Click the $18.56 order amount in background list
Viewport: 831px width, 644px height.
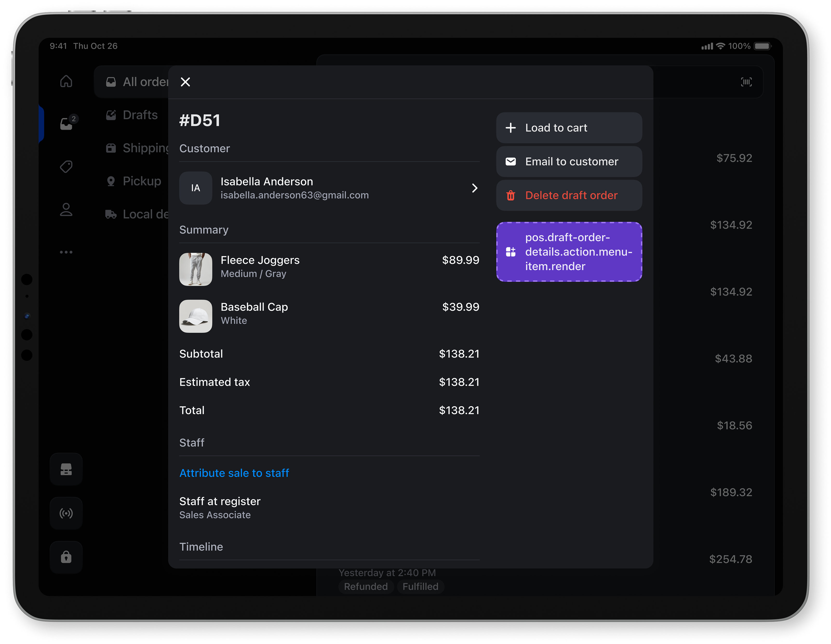coord(734,425)
